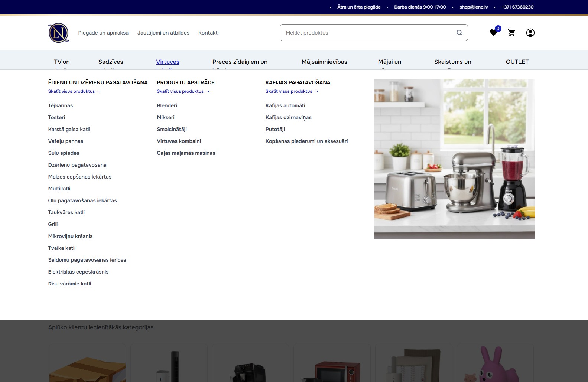The height and width of the screenshot is (382, 588).
Task: Click the search magnifier icon
Action: [459, 33]
